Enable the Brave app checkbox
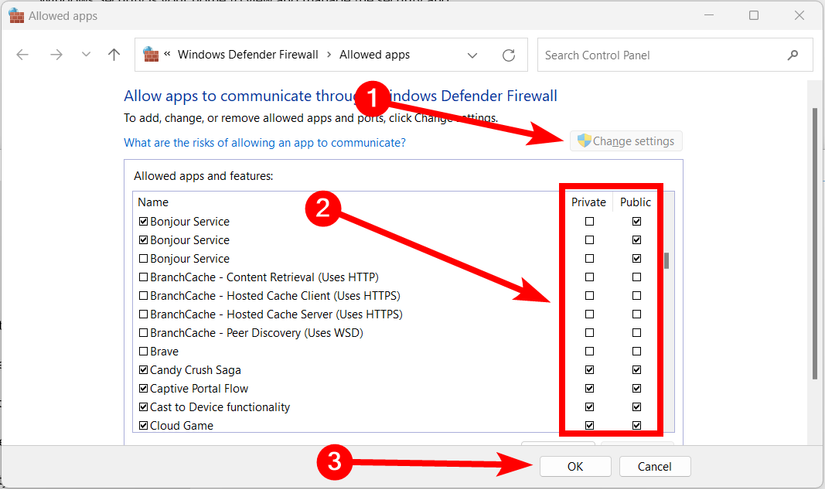 [144, 352]
